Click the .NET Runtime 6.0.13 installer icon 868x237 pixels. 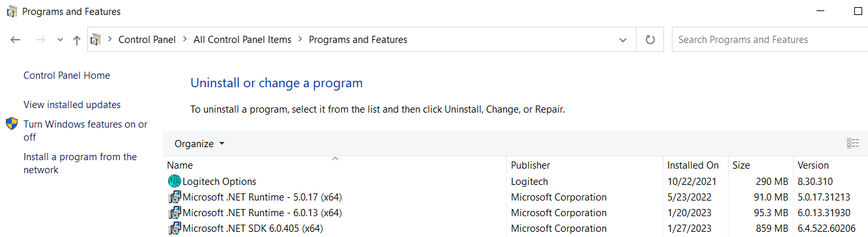(174, 212)
